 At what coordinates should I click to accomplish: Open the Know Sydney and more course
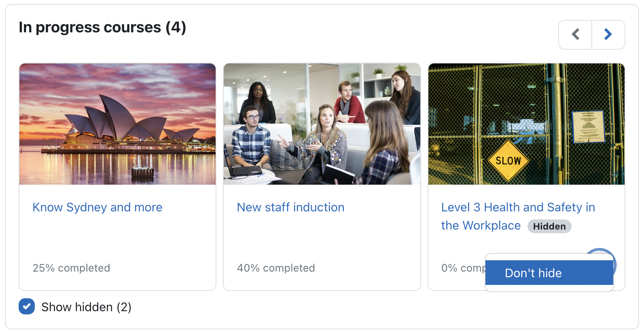[97, 207]
